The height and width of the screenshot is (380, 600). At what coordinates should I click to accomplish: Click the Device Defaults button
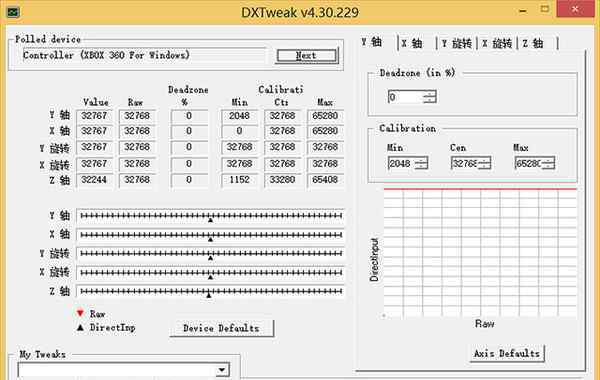point(221,328)
